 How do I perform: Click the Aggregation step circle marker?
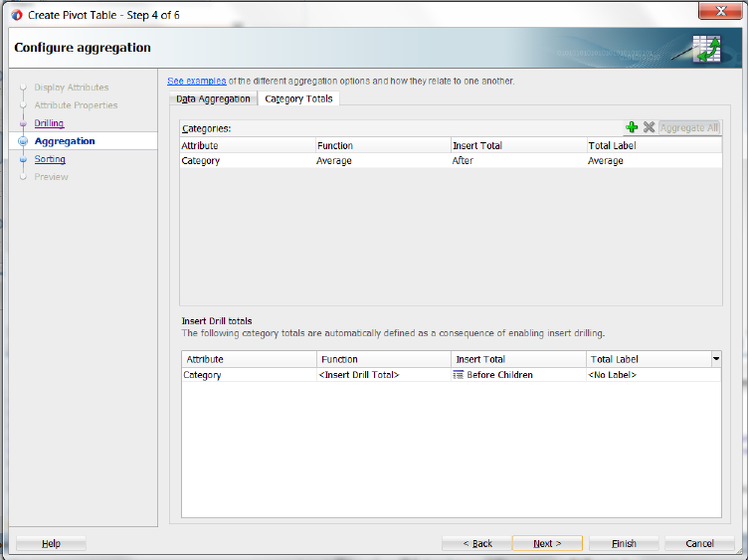[23, 141]
